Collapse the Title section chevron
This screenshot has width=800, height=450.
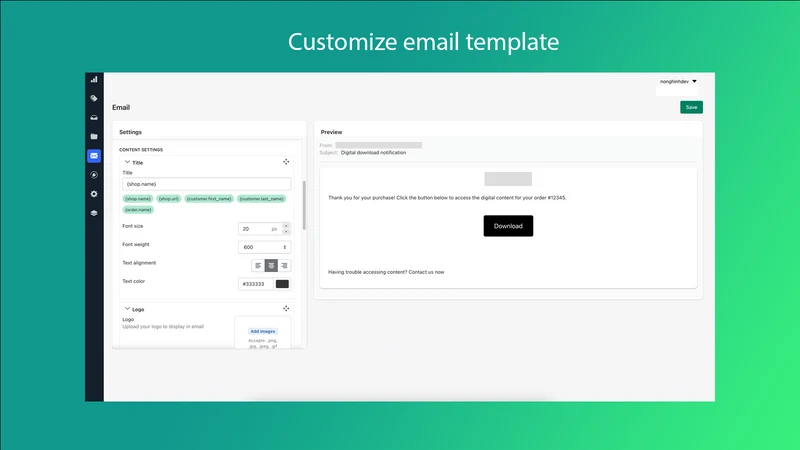[x=127, y=162]
